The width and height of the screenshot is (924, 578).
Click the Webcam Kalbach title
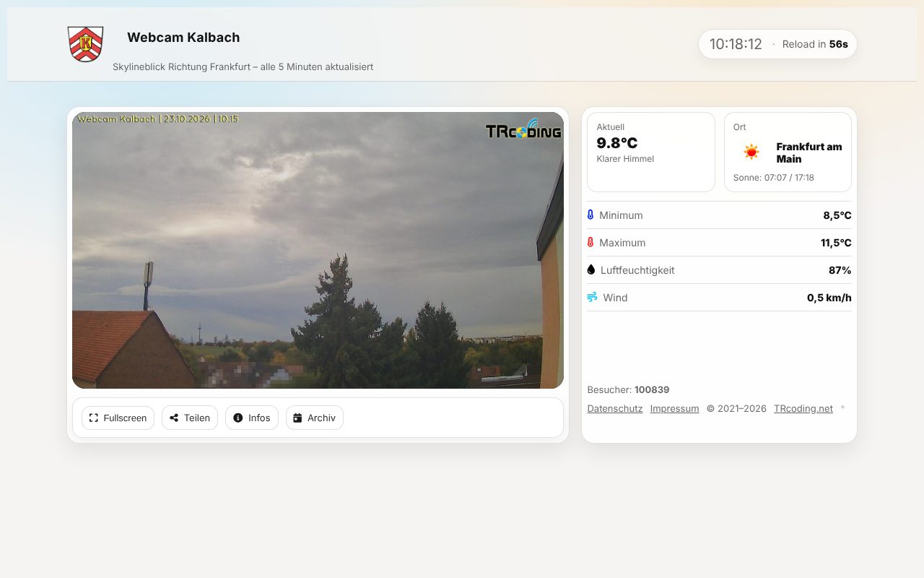tap(183, 38)
